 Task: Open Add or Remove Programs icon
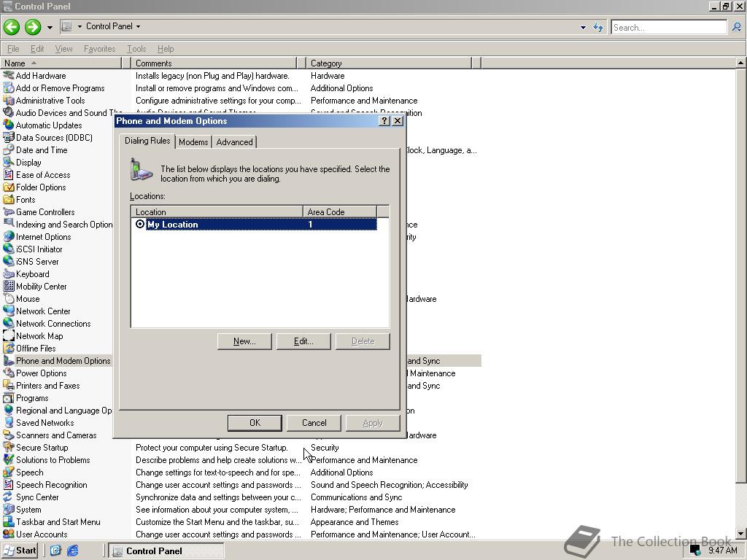coord(9,87)
